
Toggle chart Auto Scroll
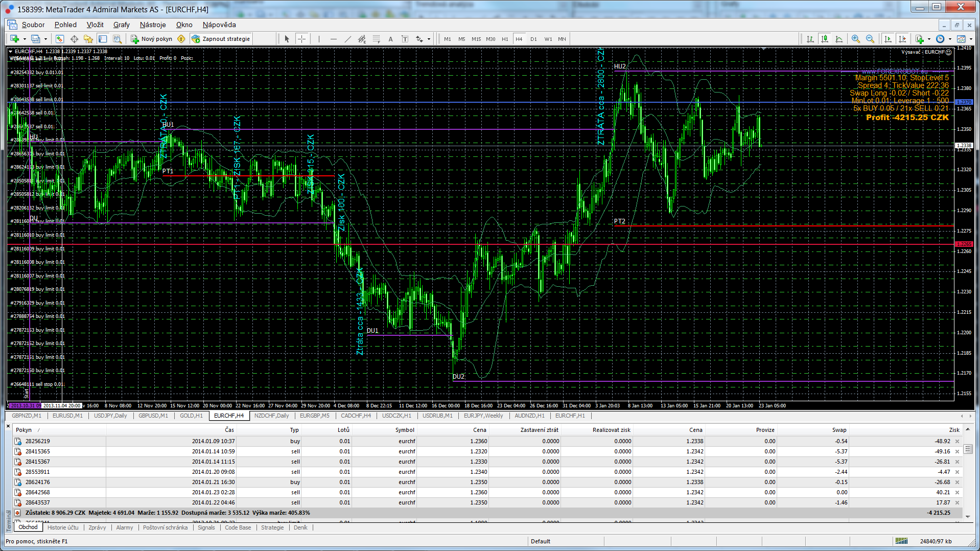(888, 39)
